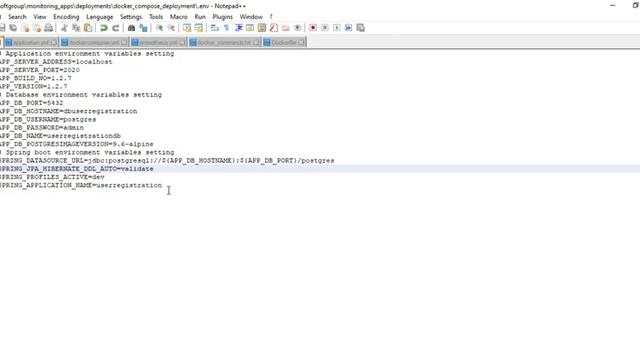Viewport: 640px width, 360px height.
Task: Open the User Defined Language icon
Action: coord(250,28)
